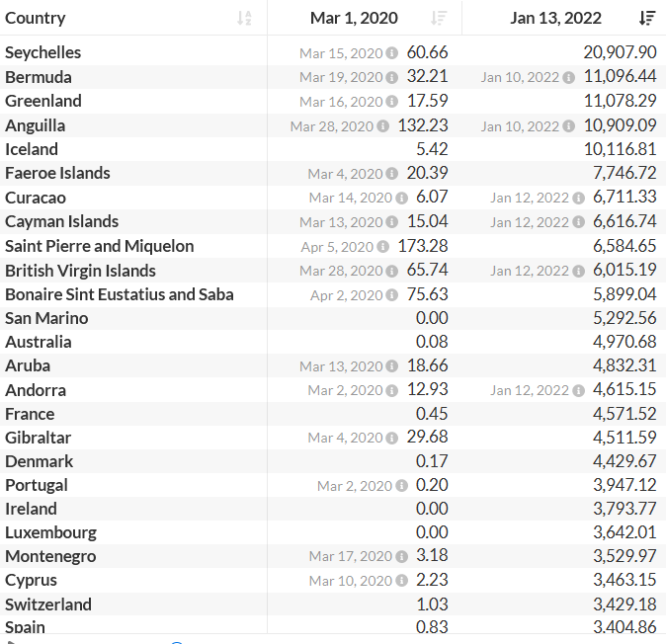This screenshot has height=644, width=666.
Task: Click info icon next to Bermuda Jan 10, 2022
Action: coord(568,77)
